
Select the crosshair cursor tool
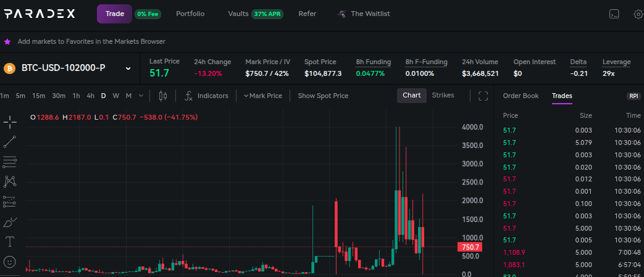(x=10, y=122)
